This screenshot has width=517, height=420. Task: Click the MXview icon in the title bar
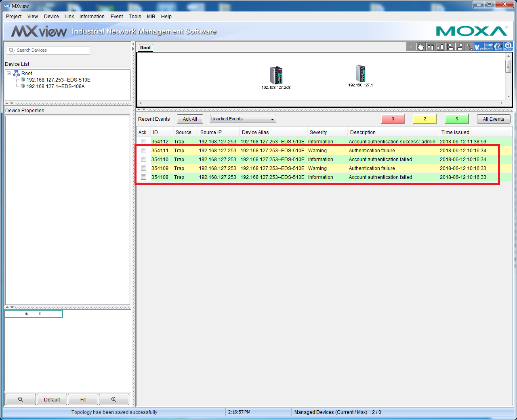coord(7,6)
